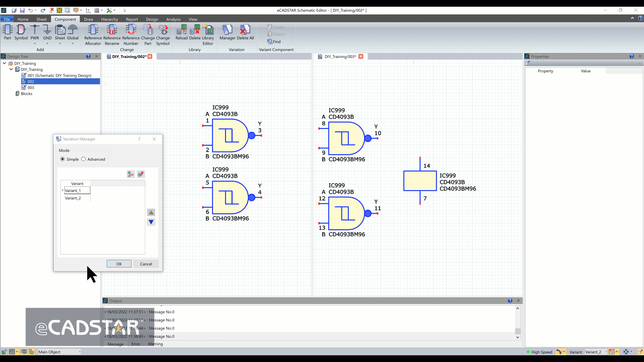This screenshot has width=644, height=362.
Task: Click the Output panel scrollbar down arrow
Action: tap(518, 338)
